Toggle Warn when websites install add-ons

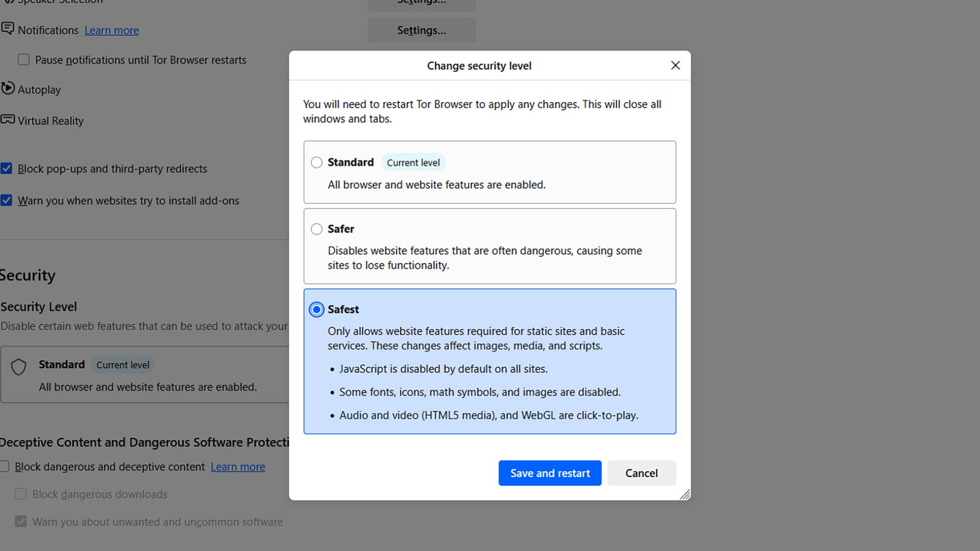6,200
